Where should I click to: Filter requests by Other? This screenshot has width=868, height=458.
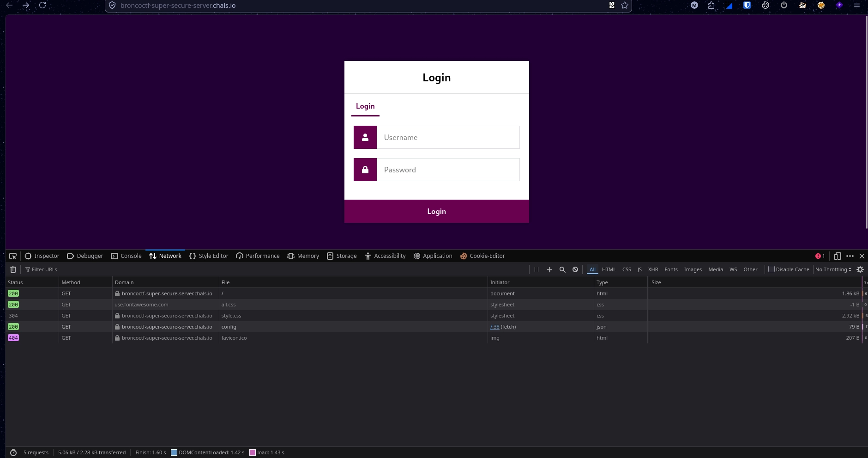coord(750,269)
